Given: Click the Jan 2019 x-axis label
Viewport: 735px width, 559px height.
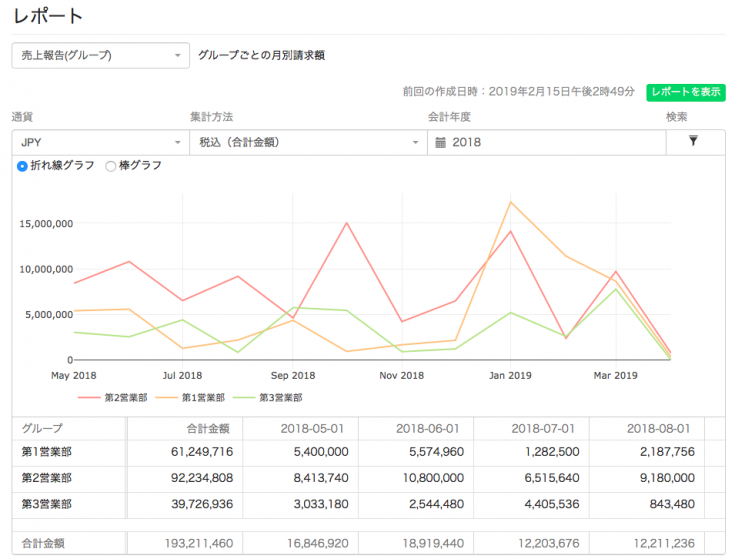Looking at the screenshot, I should pyautogui.click(x=510, y=376).
